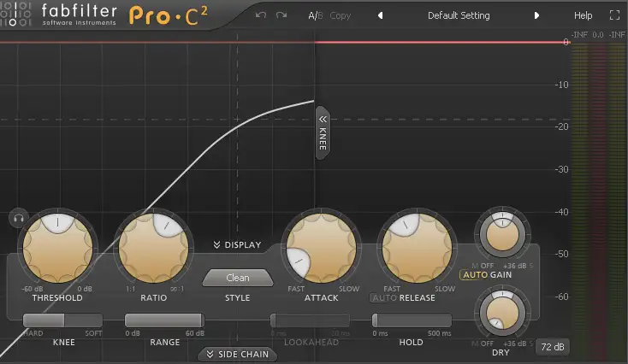Click the THRESHOLD label

pyautogui.click(x=57, y=298)
